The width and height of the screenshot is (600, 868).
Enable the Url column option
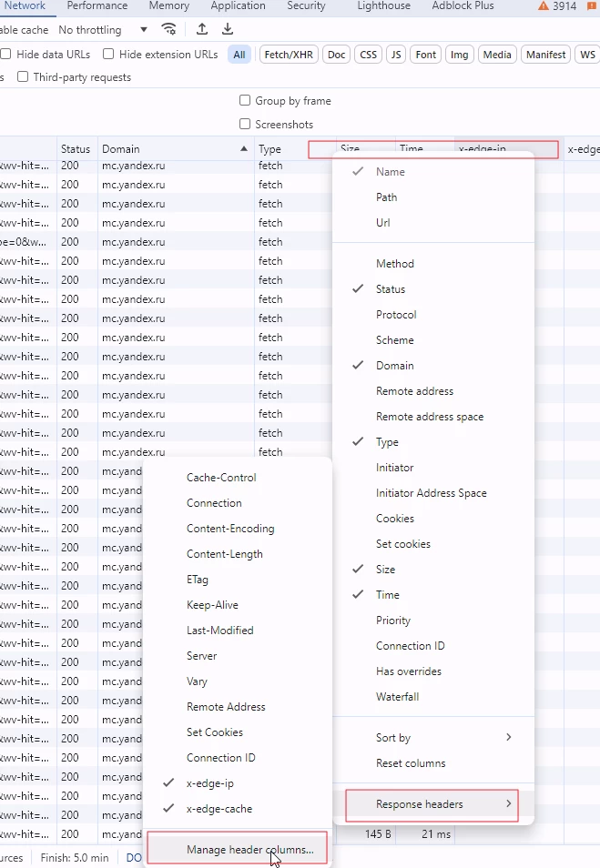pos(433,223)
